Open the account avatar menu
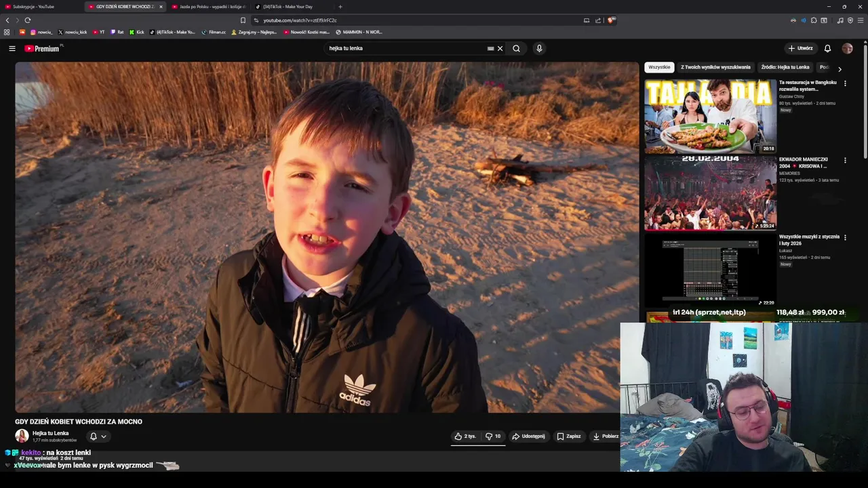The height and width of the screenshot is (488, 868). (847, 48)
